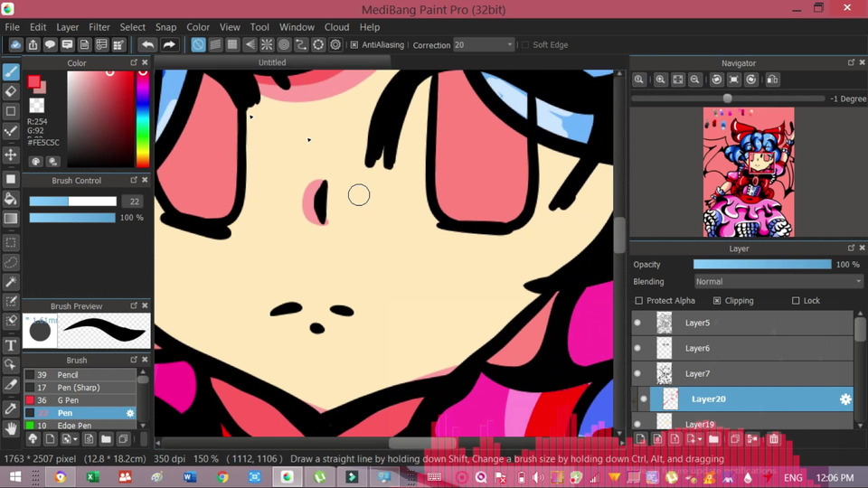Select Layer6 in the layer list
The width and height of the screenshot is (868, 488).
[x=742, y=348]
